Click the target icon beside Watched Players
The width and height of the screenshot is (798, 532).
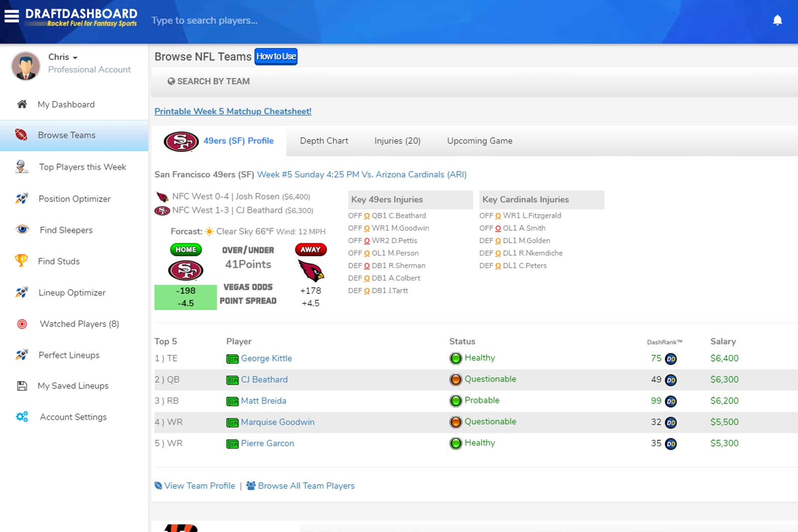click(22, 324)
